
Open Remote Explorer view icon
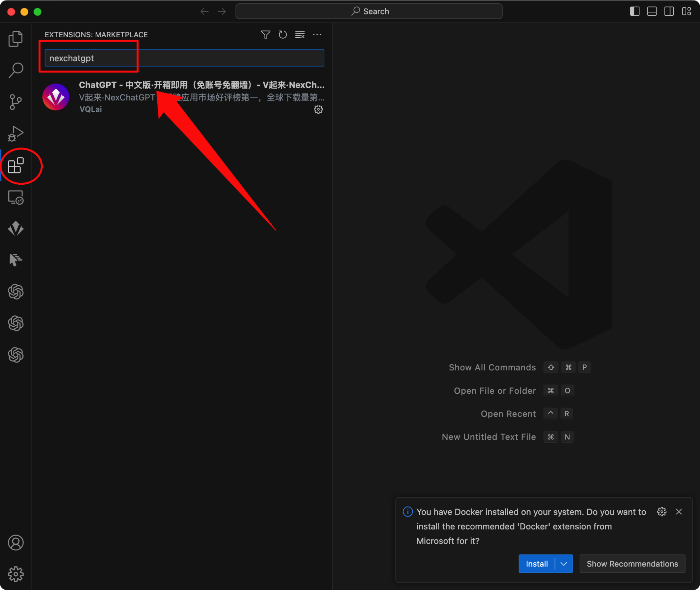pyautogui.click(x=15, y=197)
